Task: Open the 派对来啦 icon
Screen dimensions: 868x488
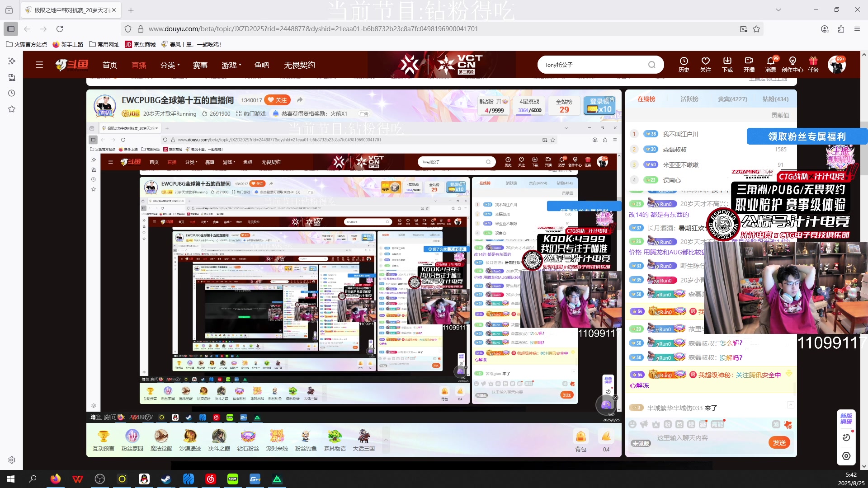Action: (x=277, y=440)
